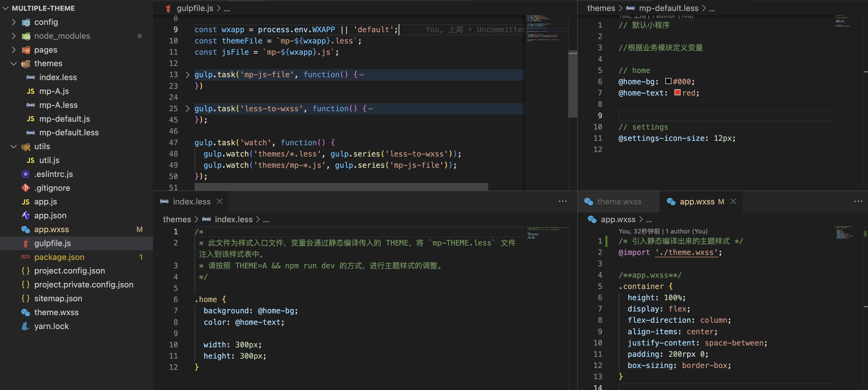Click the gulp cup icon beside gulpfile.js in explorer

point(26,243)
